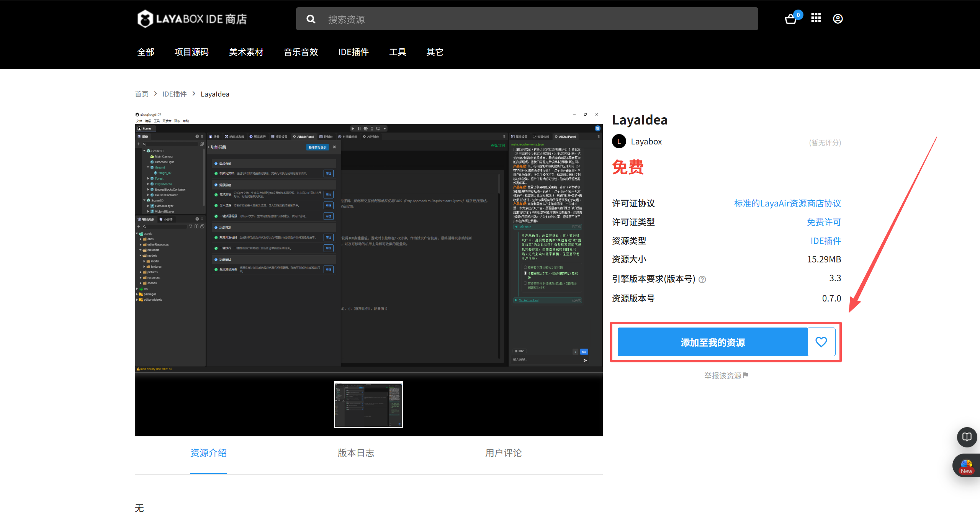This screenshot has height=516, width=980.
Task: Click the IDE插件 resource type link
Action: [826, 241]
